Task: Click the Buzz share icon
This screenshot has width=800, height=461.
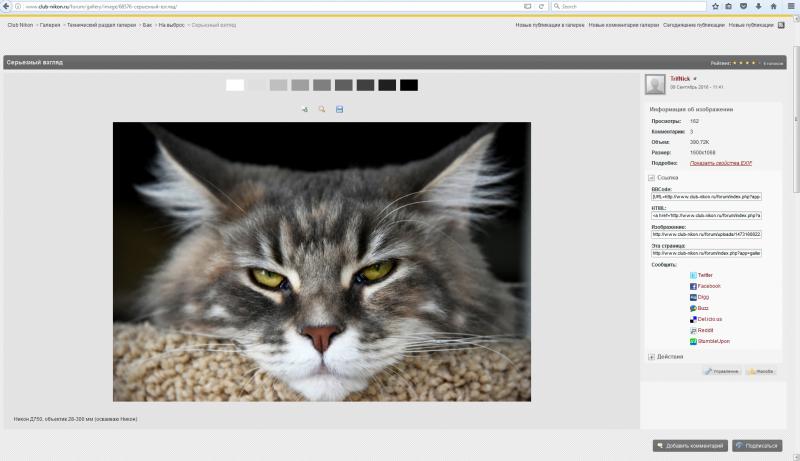Action: (693, 309)
